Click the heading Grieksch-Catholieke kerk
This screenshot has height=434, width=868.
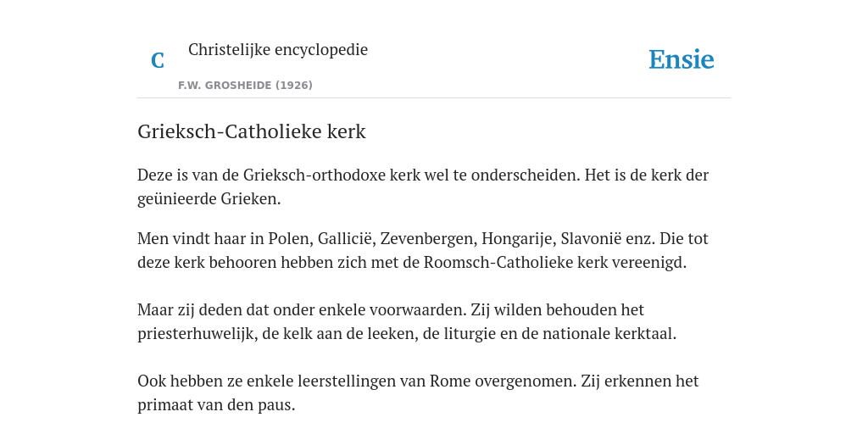coord(251,131)
